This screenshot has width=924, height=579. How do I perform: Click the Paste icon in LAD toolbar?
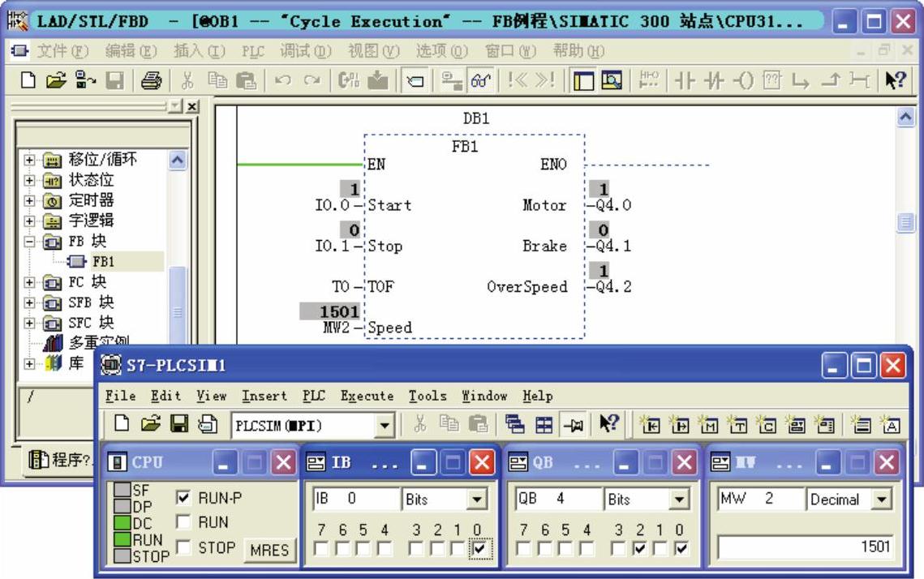[246, 79]
